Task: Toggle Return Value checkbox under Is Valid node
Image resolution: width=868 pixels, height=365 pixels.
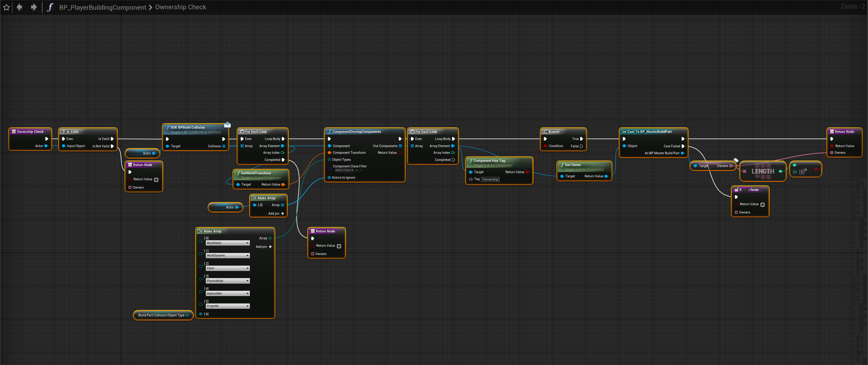Action: click(156, 180)
